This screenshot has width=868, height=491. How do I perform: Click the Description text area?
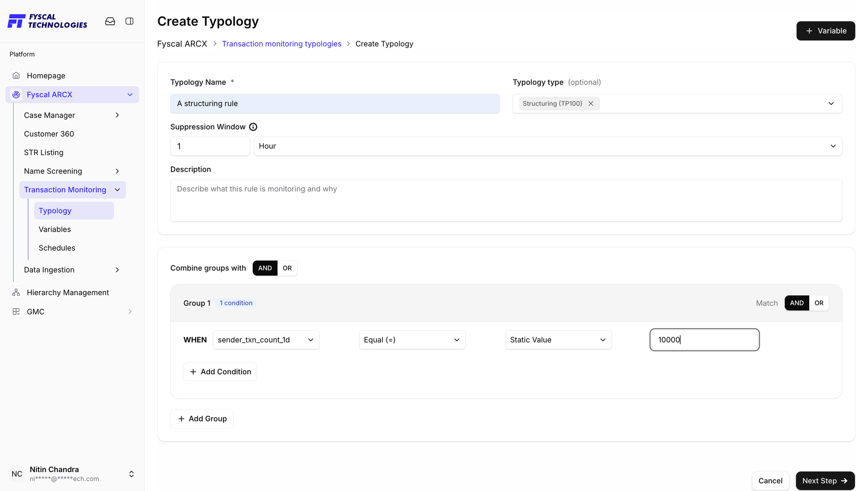tap(506, 200)
